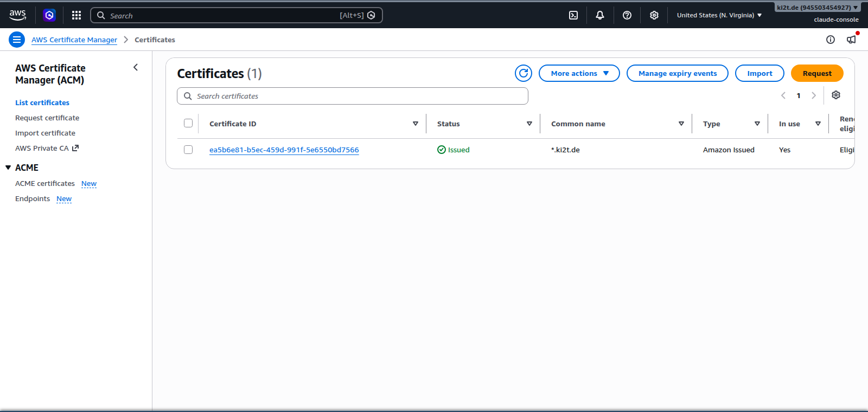
Task: Click the green Issued status icon
Action: click(442, 150)
